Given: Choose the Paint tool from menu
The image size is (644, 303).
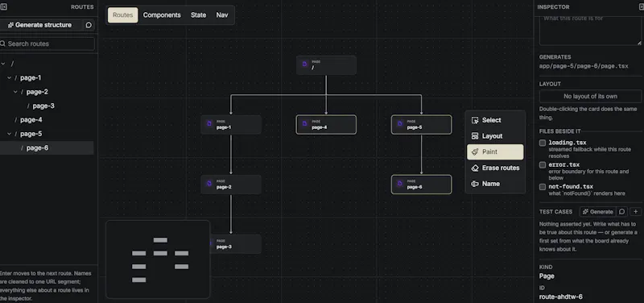Looking at the screenshot, I should pos(495,151).
